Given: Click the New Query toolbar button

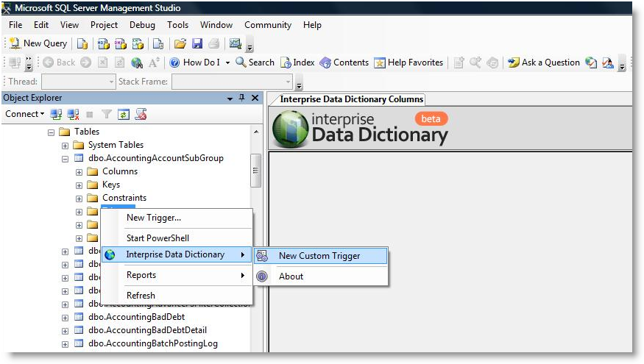Looking at the screenshot, I should (x=38, y=43).
